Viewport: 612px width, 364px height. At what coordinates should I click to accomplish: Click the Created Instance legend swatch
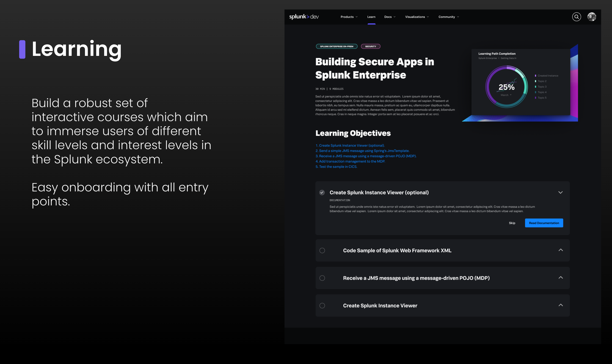536,76
